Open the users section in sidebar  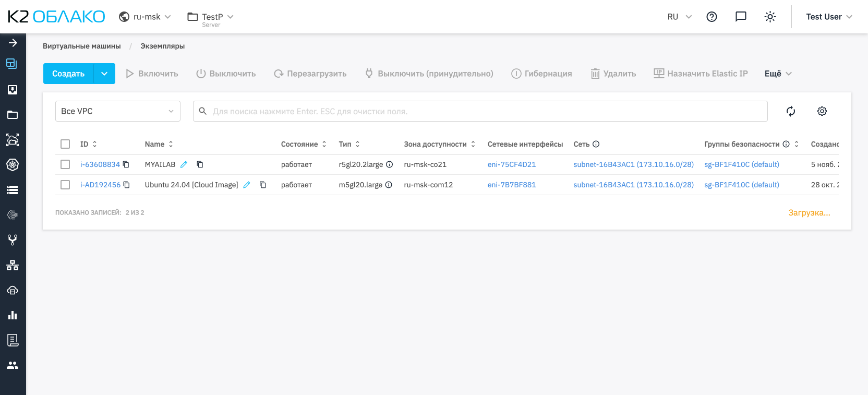(x=13, y=365)
